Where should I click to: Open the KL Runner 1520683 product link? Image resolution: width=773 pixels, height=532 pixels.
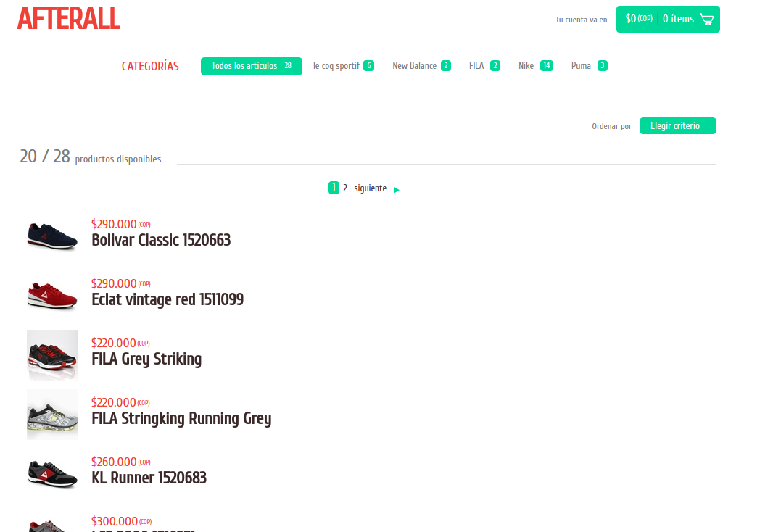click(x=149, y=478)
